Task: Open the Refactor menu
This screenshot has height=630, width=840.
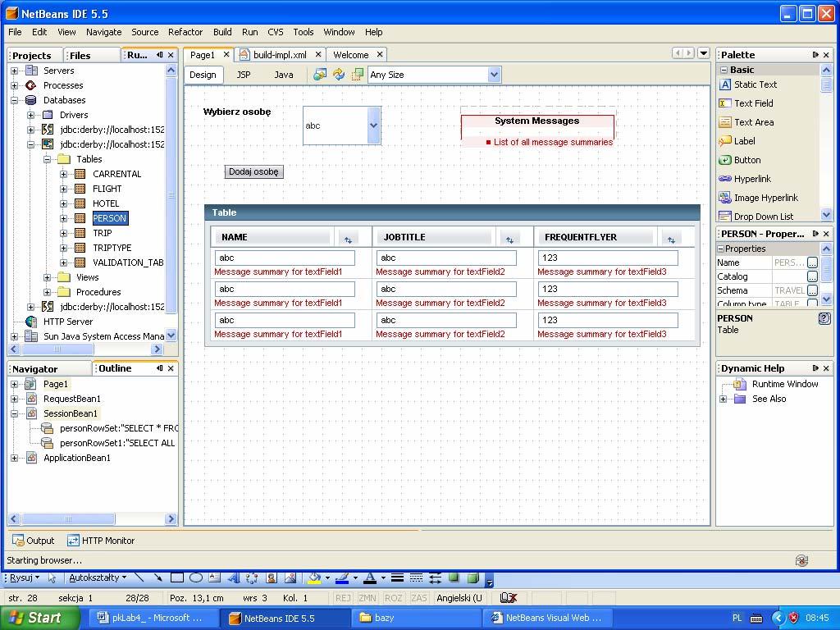Action: (x=185, y=32)
